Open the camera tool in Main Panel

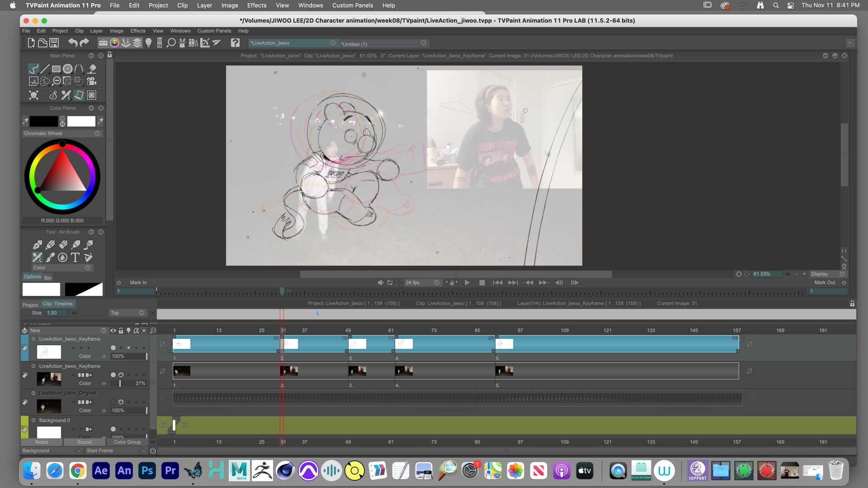pos(91,81)
